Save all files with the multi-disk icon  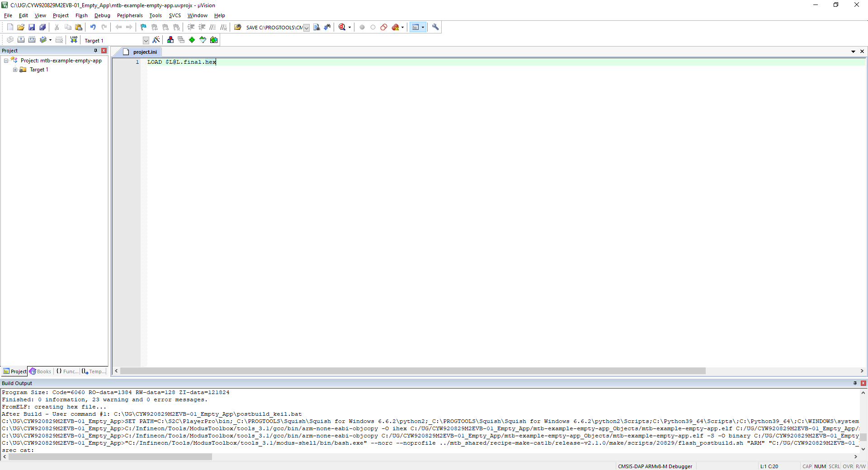point(42,27)
